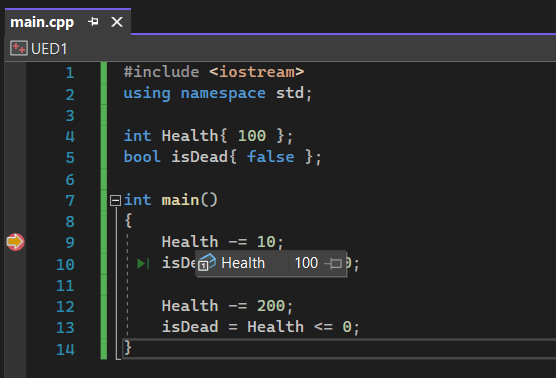The width and height of the screenshot is (556, 378).
Task: Click the value 100 in the Health data tip
Action: click(306, 263)
